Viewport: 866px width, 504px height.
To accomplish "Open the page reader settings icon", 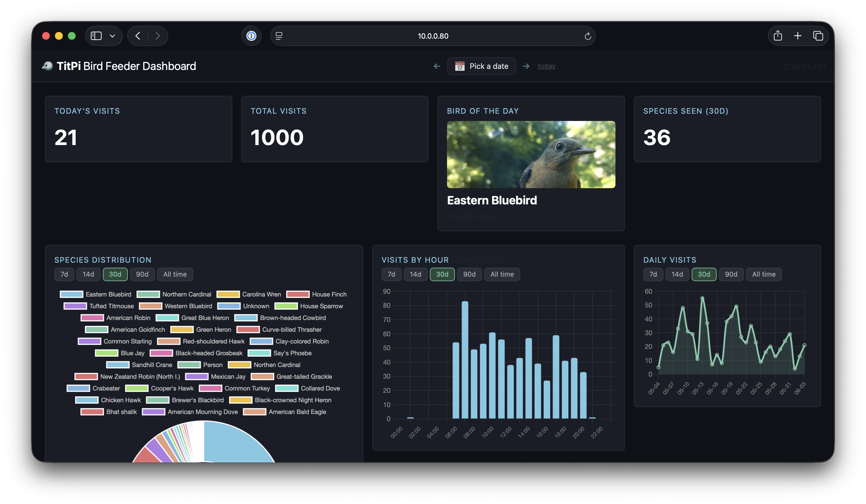I will tap(279, 36).
